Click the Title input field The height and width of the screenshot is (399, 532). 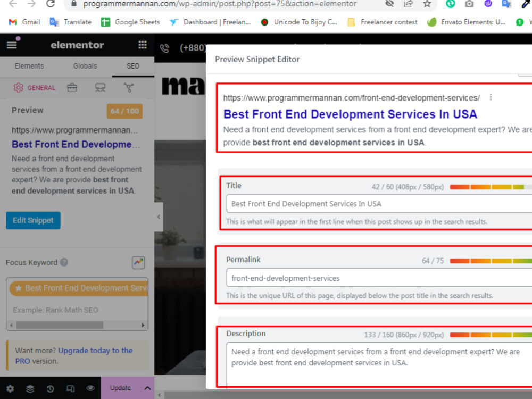[379, 204]
